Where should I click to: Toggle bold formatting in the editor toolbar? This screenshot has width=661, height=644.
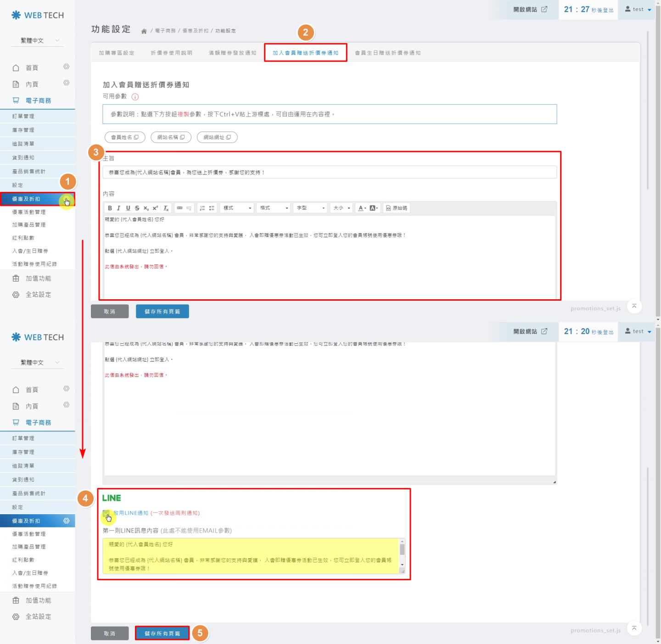click(110, 208)
